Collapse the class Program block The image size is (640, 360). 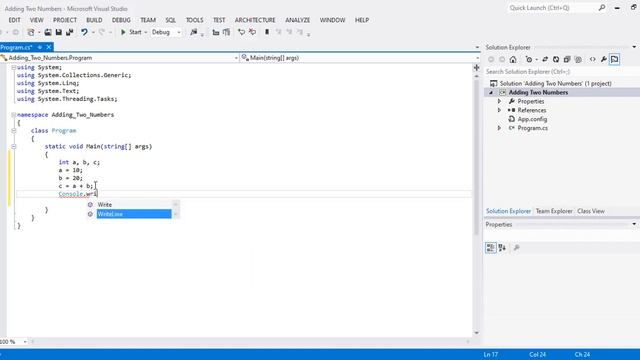tap(13, 131)
